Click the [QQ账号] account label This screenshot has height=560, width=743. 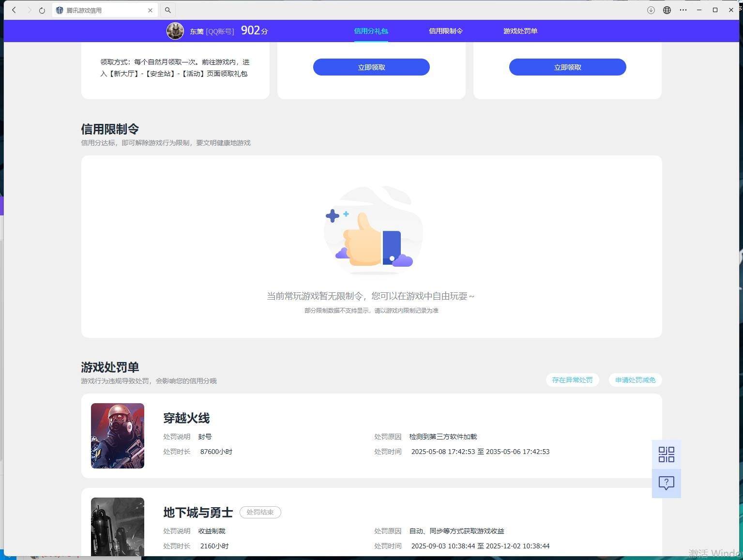point(220,31)
